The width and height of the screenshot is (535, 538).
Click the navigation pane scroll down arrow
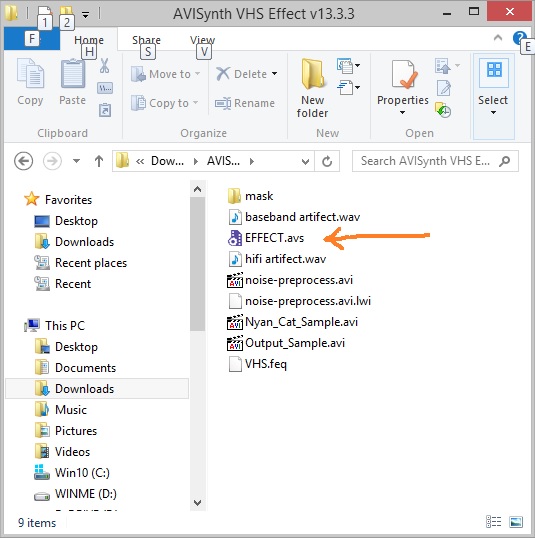(x=197, y=503)
